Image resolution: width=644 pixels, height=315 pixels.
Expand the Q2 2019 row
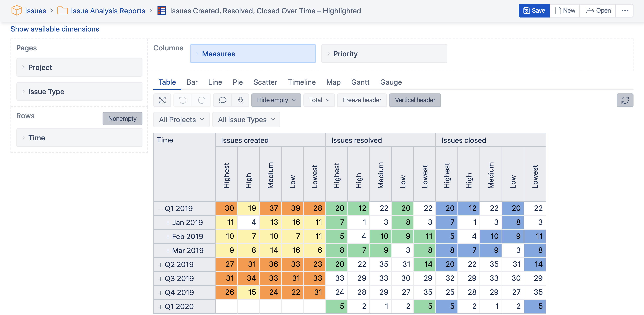click(x=160, y=264)
